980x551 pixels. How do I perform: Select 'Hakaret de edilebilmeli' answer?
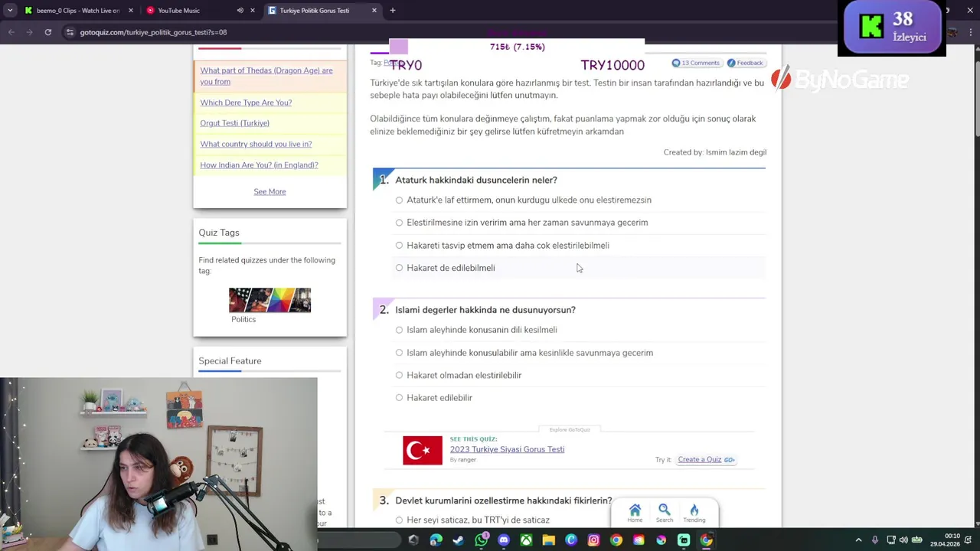(399, 268)
